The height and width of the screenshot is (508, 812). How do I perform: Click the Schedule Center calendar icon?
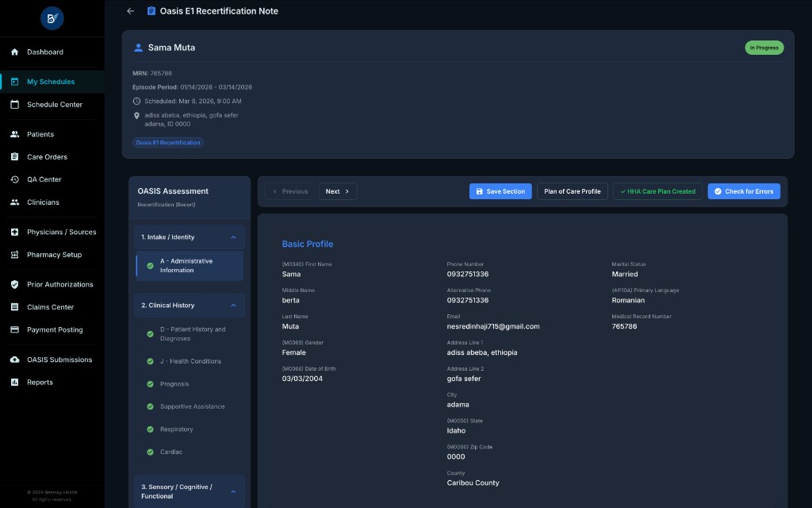pos(14,104)
